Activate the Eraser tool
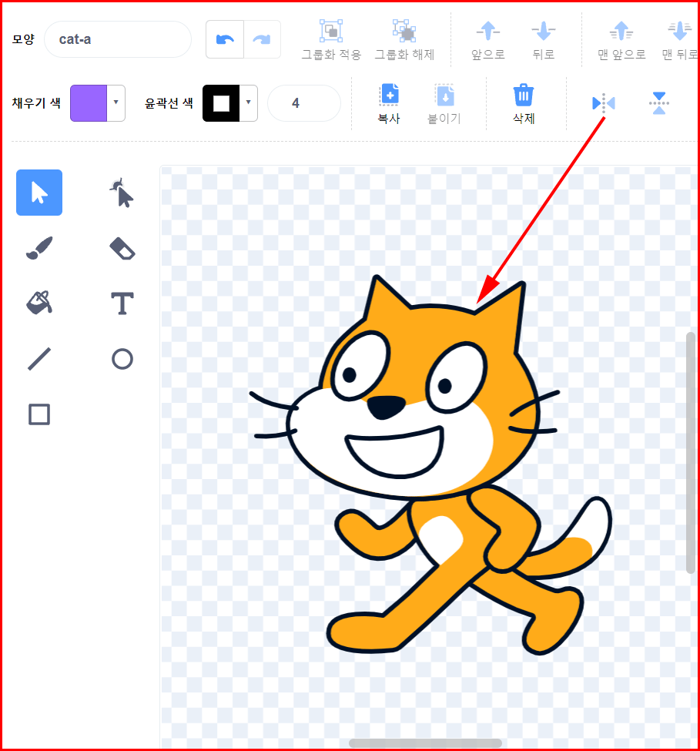This screenshot has width=700, height=751. point(122,248)
